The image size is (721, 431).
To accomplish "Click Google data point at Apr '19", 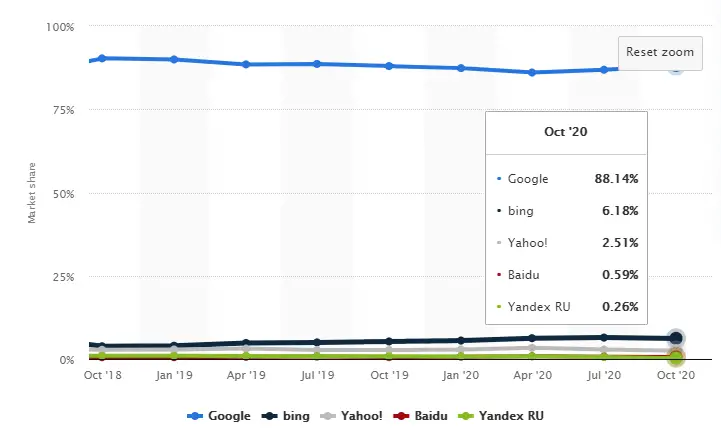I will click(x=246, y=64).
